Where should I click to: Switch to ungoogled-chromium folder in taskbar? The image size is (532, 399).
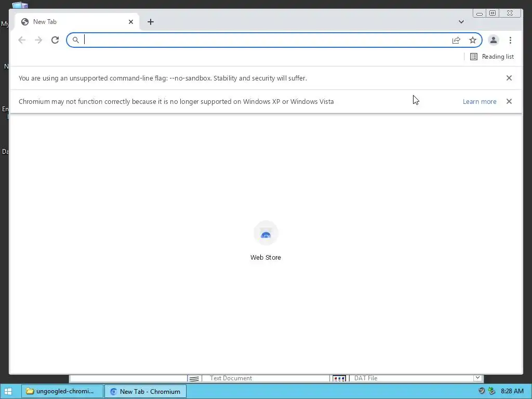tap(62, 391)
